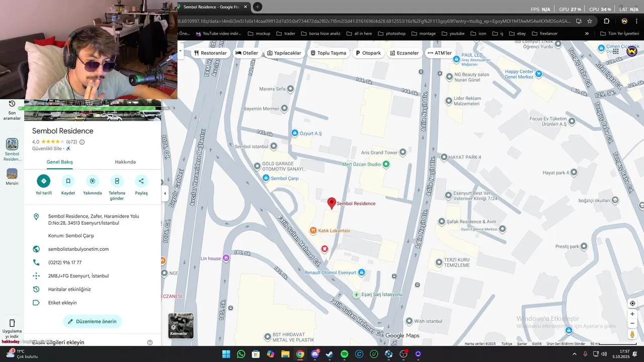Open the Sembol Residence saved thumbnail in sidebar

tap(12, 144)
